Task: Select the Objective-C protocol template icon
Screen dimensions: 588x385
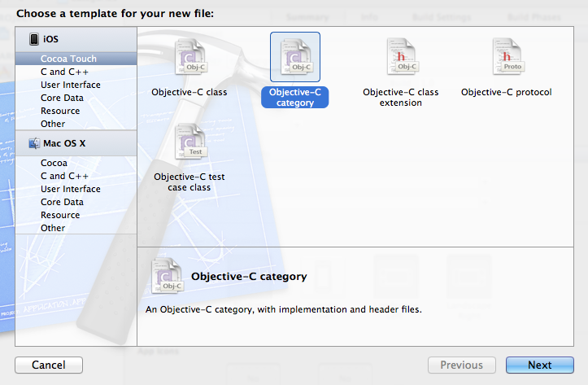Action: pos(506,60)
